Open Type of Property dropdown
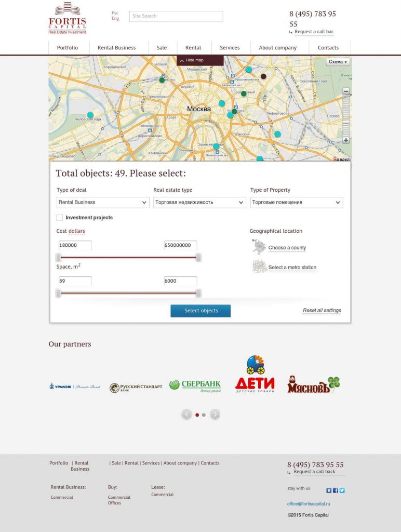The height and width of the screenshot is (532, 401). (x=297, y=202)
